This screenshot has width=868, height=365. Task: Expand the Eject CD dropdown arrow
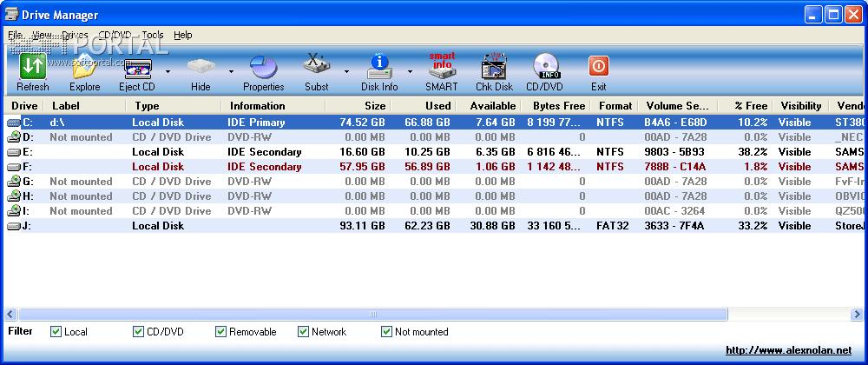(168, 71)
